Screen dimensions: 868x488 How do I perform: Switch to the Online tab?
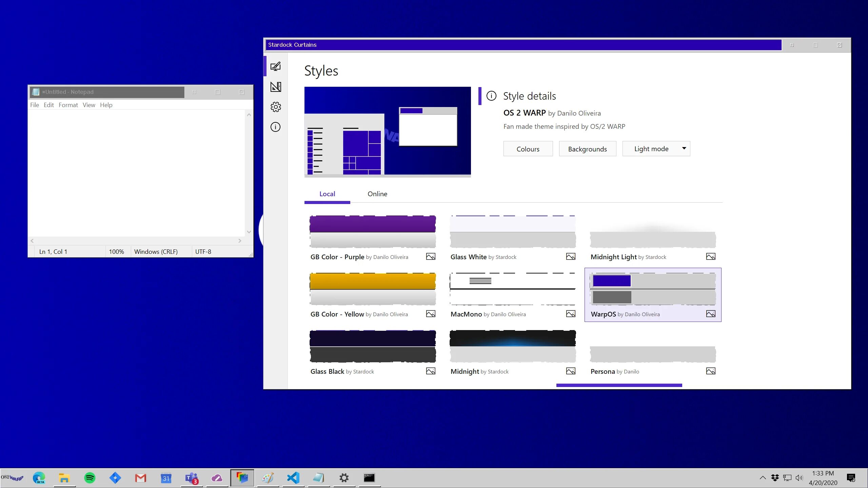pyautogui.click(x=377, y=194)
